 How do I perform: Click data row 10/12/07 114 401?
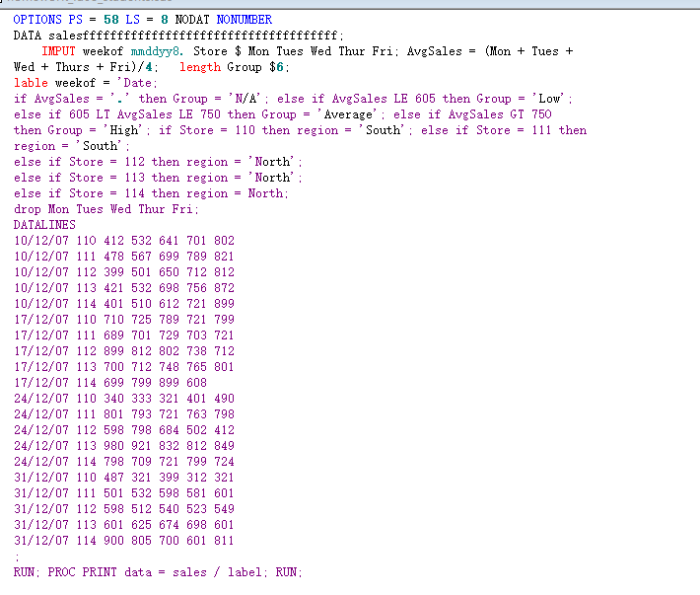pos(124,304)
